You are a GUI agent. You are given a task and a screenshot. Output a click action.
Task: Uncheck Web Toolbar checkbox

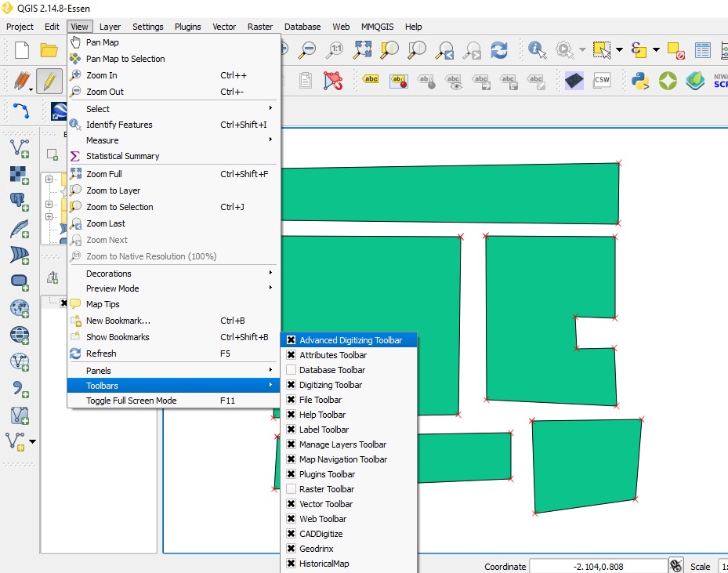point(291,519)
